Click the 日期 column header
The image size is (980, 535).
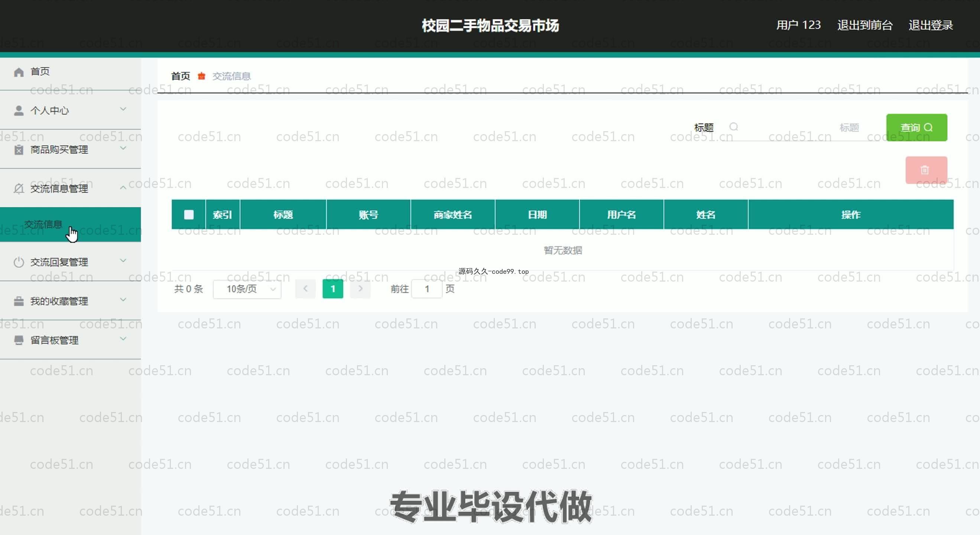coord(537,215)
